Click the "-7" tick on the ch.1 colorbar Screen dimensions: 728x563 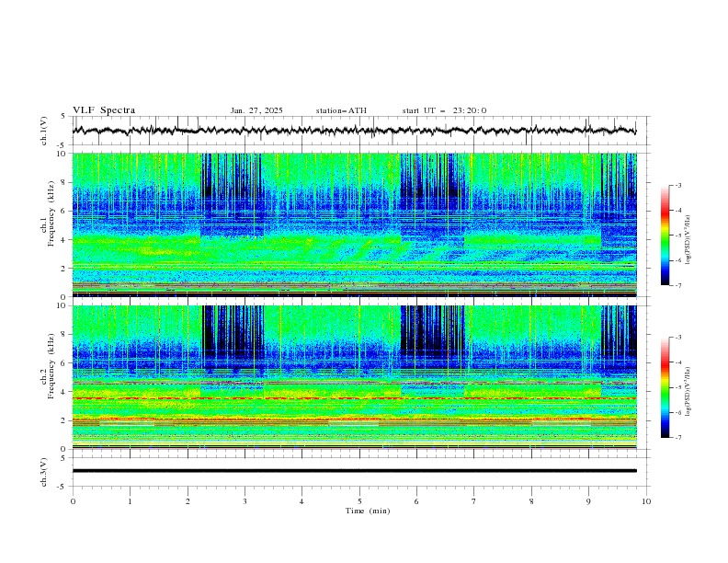point(677,285)
